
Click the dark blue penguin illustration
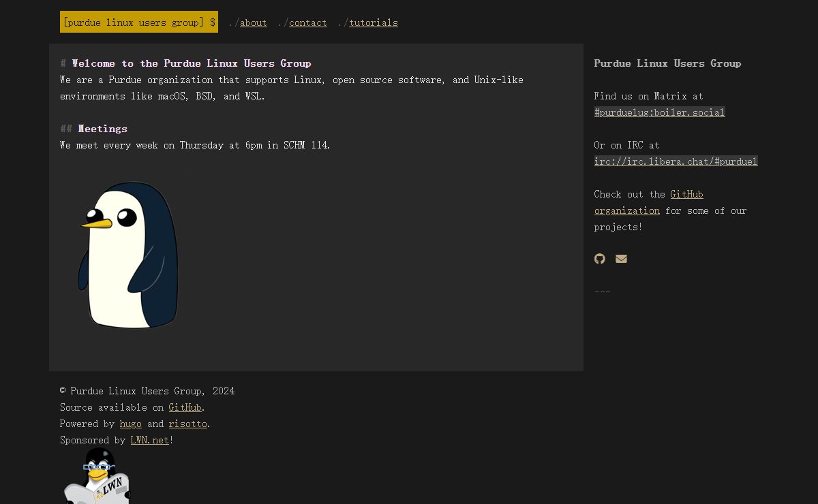pos(128,255)
